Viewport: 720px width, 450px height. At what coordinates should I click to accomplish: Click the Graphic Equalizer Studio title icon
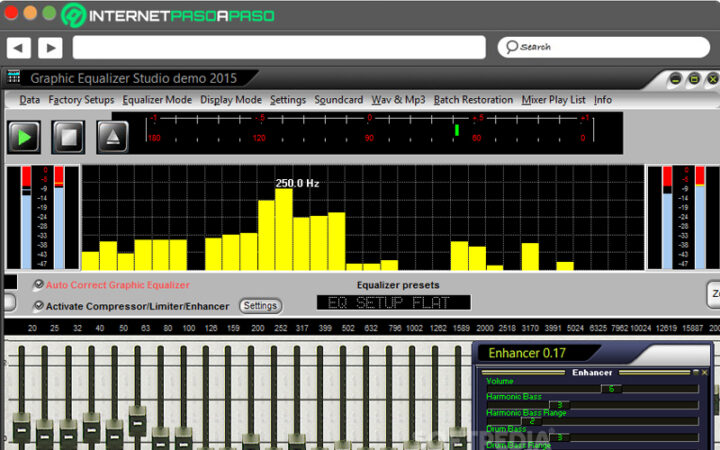pyautogui.click(x=14, y=78)
